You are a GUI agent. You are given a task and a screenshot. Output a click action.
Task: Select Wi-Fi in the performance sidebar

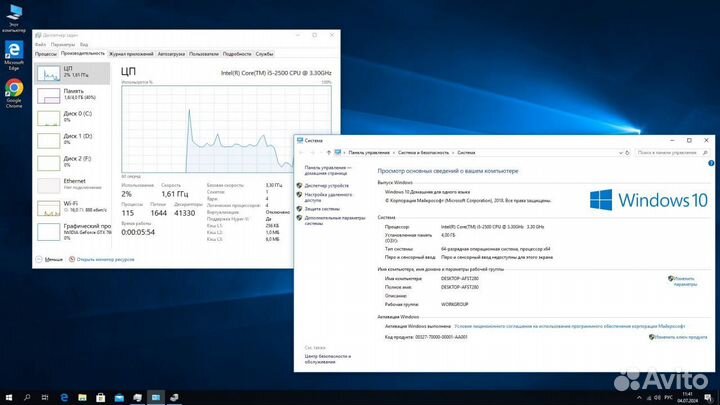coord(72,208)
